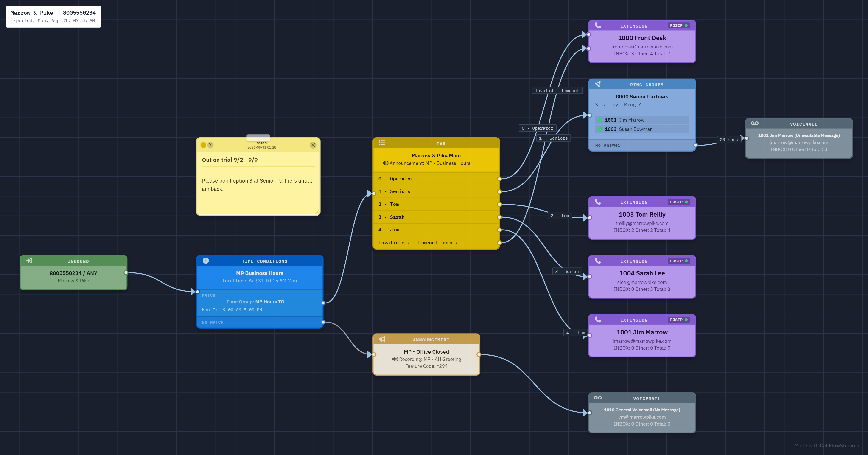Click the speaker icon beside MP - Business Hours announcement

point(386,163)
